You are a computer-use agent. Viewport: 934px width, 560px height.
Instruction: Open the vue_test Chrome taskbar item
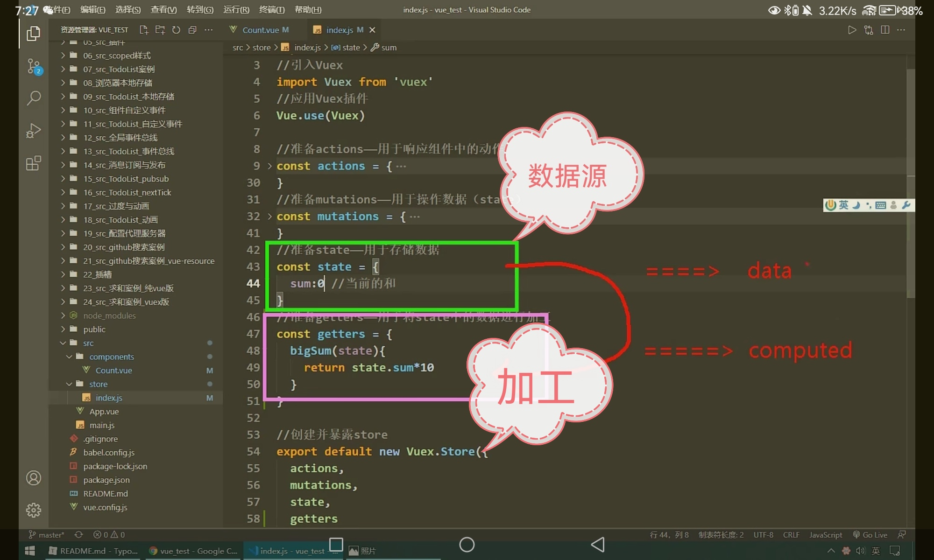tap(194, 551)
